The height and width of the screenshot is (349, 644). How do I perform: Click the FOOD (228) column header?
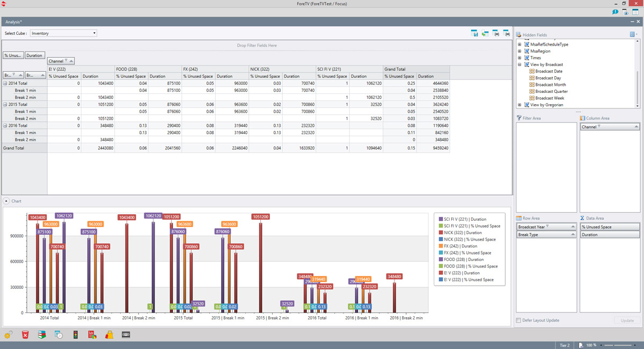(x=148, y=69)
